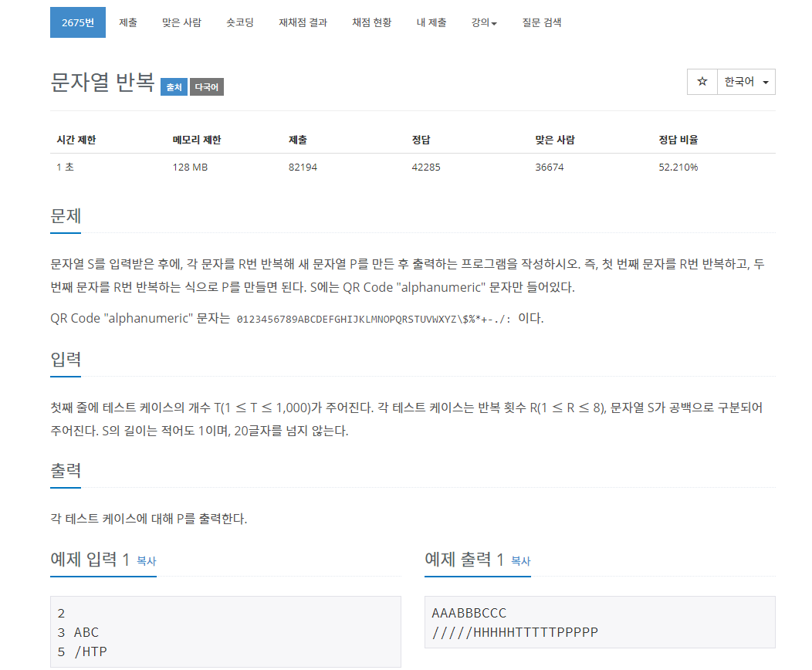Open the 숏코딩 tab
Image resolution: width=812 pixels, height=670 pixels.
tap(239, 22)
